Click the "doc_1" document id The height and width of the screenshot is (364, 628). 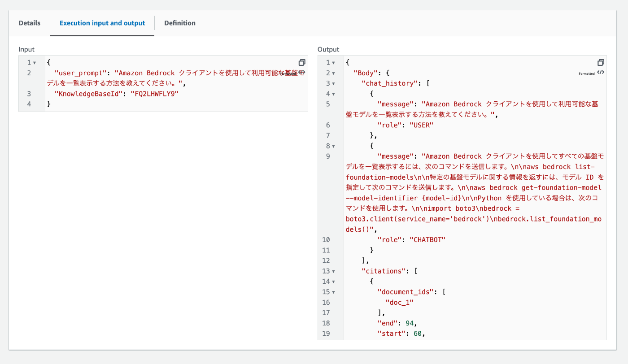pos(399,302)
